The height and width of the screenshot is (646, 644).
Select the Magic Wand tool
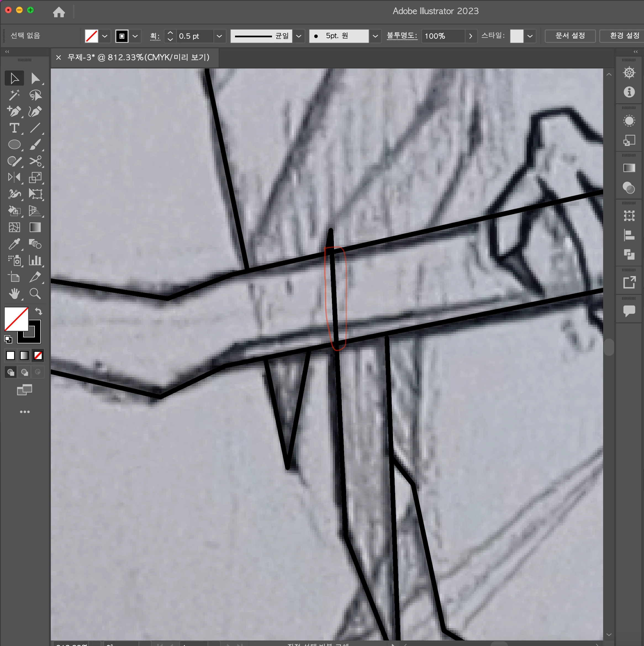click(14, 95)
